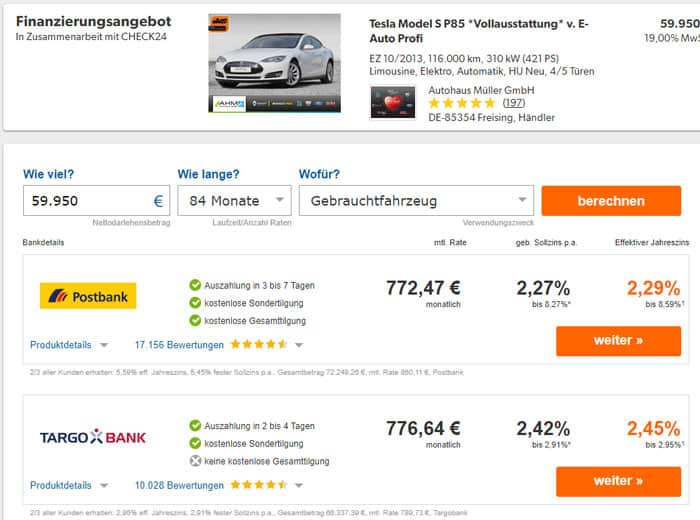Image resolution: width=700 pixels, height=520 pixels.
Task: Click green check beside Postbank kostenlose Gesamttilgung
Action: (x=195, y=321)
